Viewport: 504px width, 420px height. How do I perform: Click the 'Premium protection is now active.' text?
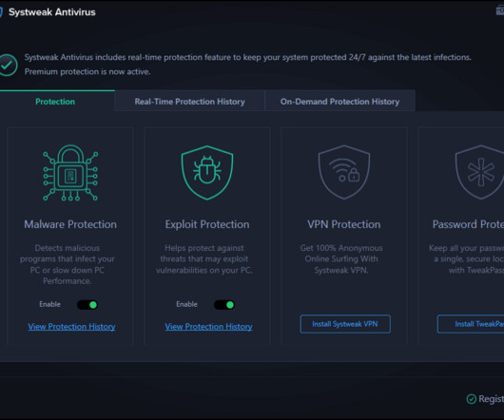point(87,71)
